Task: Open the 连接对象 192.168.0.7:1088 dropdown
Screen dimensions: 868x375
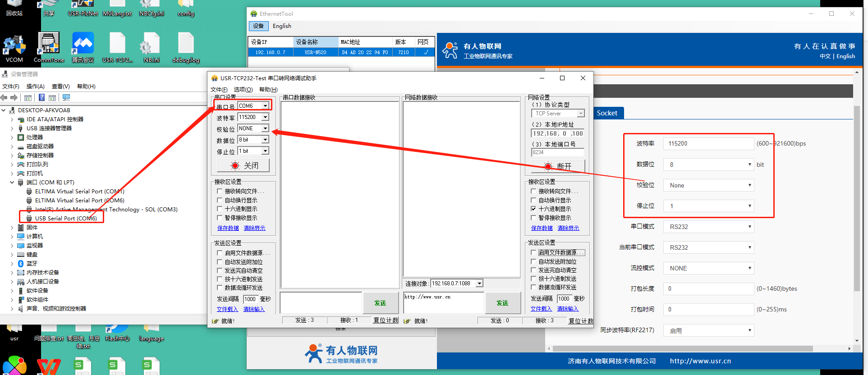Action: coord(480,284)
